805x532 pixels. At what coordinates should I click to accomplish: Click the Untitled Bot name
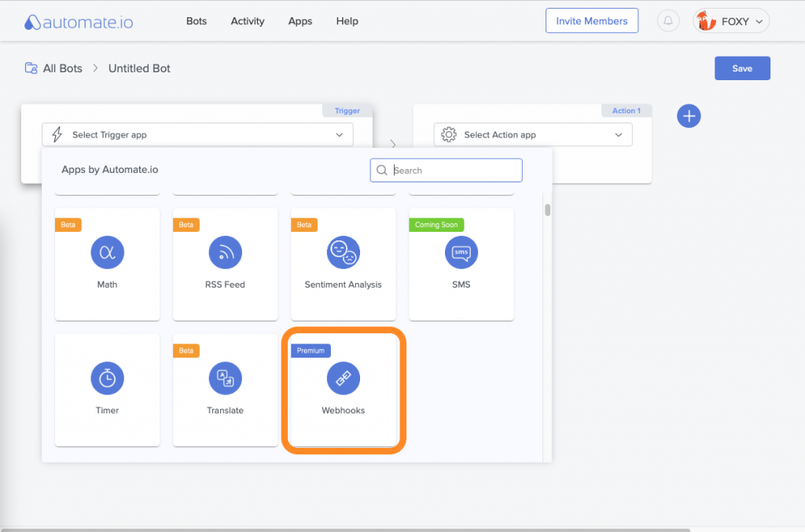[139, 68]
